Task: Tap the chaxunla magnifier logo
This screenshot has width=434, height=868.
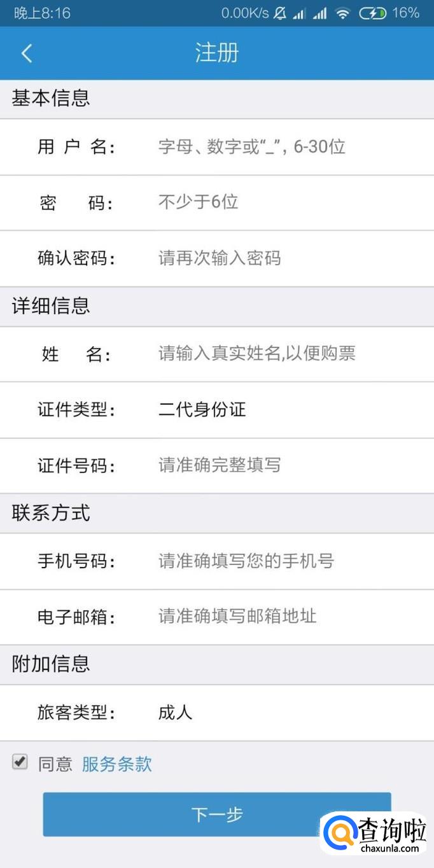Action: (338, 833)
